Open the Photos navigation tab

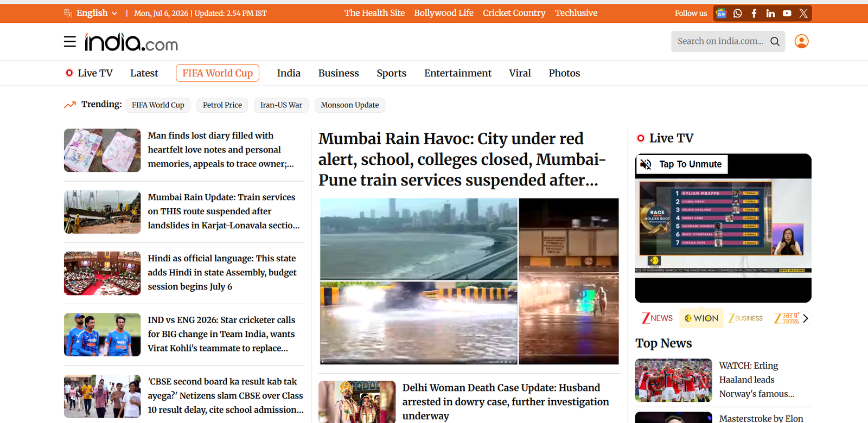[x=564, y=73]
